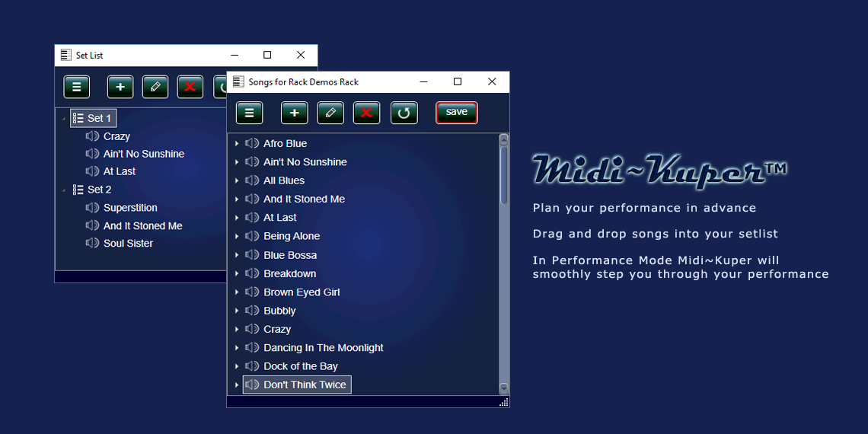The image size is (868, 434).
Task: Select And It Stoned Me in Set 2
Action: [x=143, y=226]
